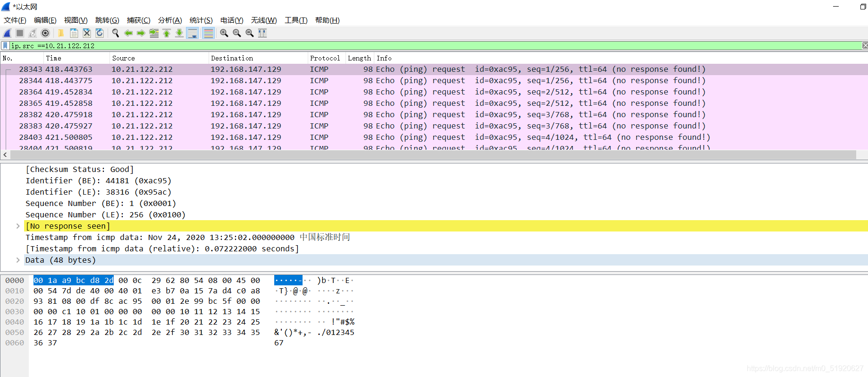Viewport: 868px width, 377px height.
Task: Select the Timestamp from icmp data line
Action: tap(188, 237)
